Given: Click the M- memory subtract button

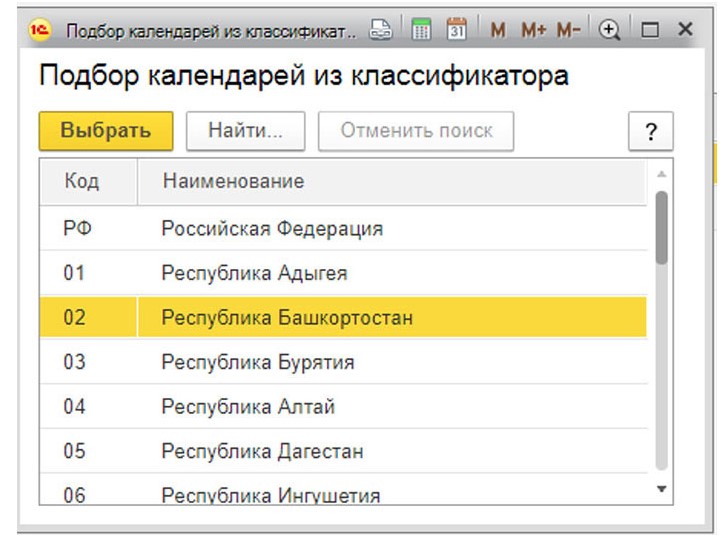Looking at the screenshot, I should click(569, 30).
